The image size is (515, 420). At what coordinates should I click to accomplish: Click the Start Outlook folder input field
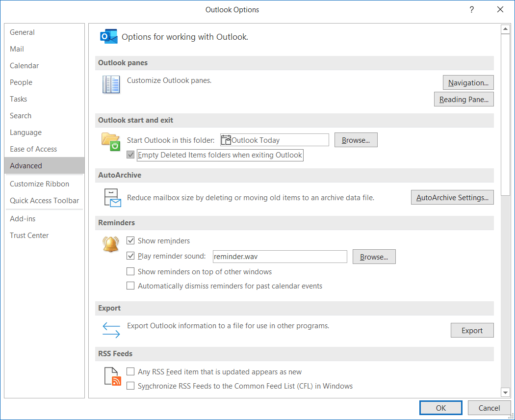point(274,140)
